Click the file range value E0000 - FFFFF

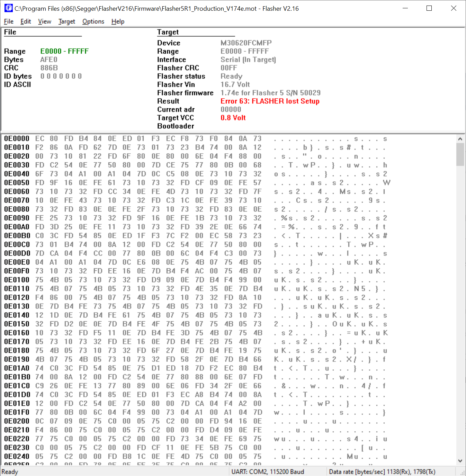click(64, 51)
